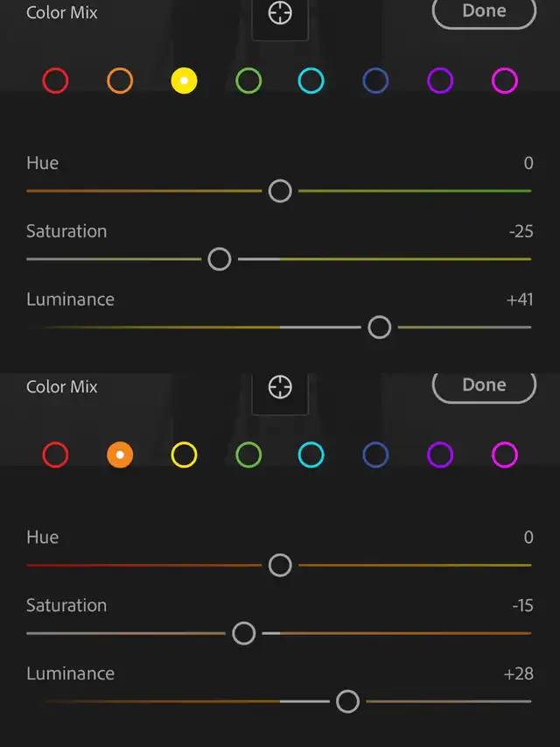Click the yellow Luminance slider handle at +41

point(379,327)
